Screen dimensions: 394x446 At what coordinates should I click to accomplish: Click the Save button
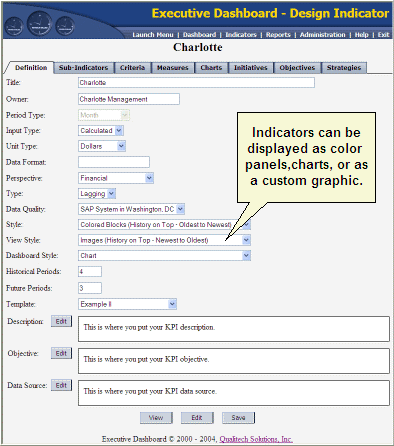pyautogui.click(x=238, y=418)
